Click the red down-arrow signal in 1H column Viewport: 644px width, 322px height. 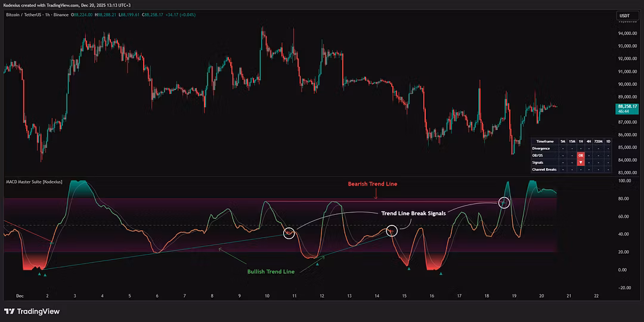click(x=580, y=162)
